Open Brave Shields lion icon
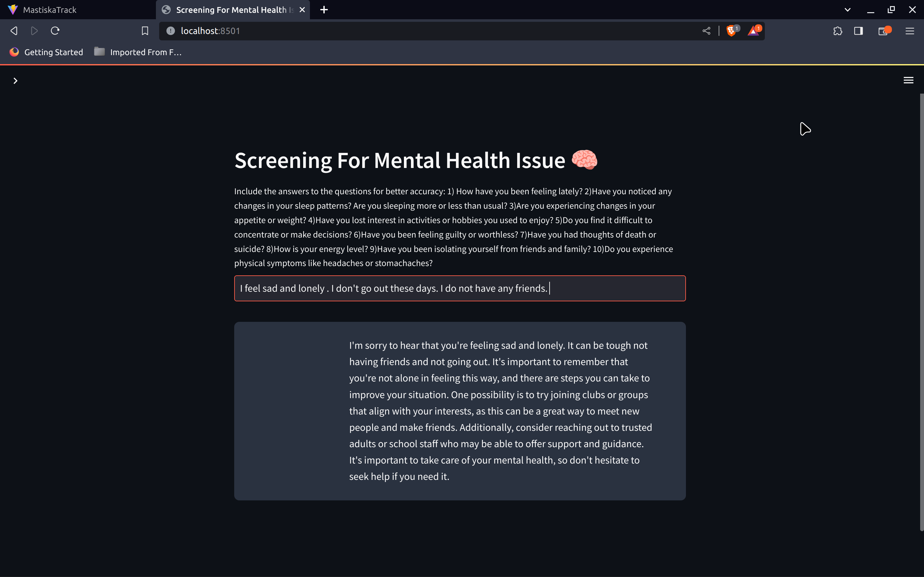Viewport: 924px width, 577px height. [731, 31]
